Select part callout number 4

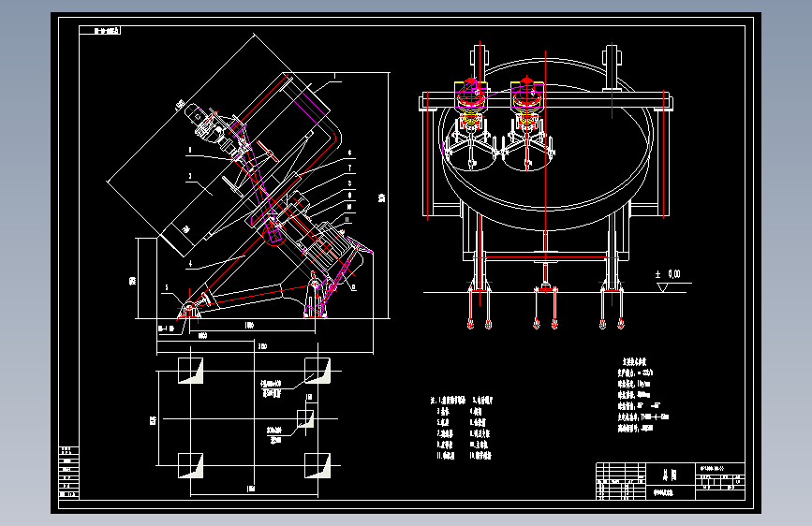190,264
